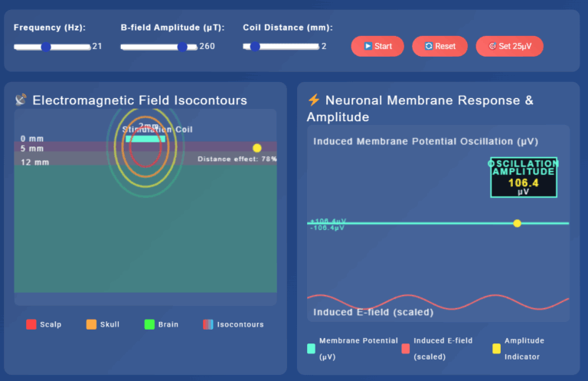Image resolution: width=588 pixels, height=381 pixels.
Task: Click the Coil Distance slider handle
Action: (255, 46)
